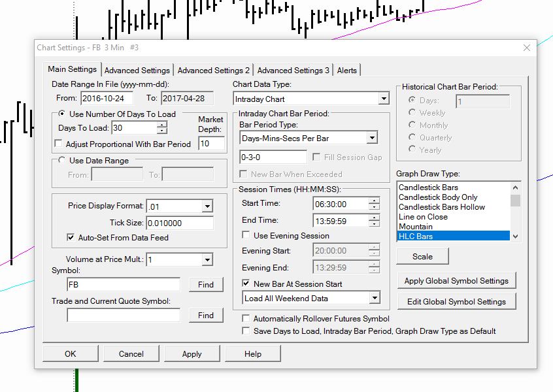Click OK to confirm chart settings
Viewport: 553px width, 392px height.
[x=70, y=353]
